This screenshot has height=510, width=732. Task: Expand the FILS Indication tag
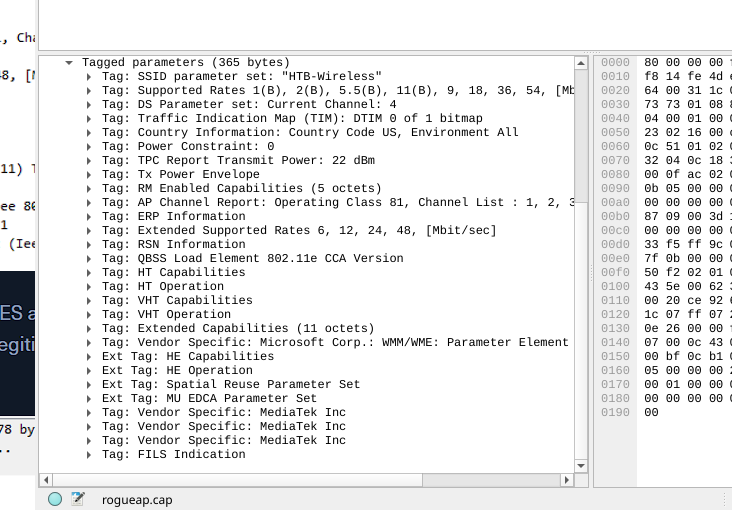pos(89,455)
